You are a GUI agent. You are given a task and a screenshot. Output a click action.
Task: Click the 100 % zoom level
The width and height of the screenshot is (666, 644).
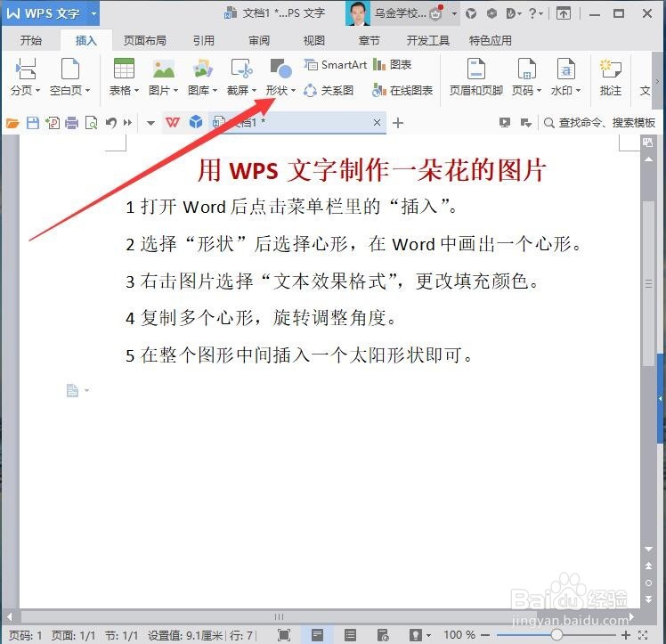point(459,635)
